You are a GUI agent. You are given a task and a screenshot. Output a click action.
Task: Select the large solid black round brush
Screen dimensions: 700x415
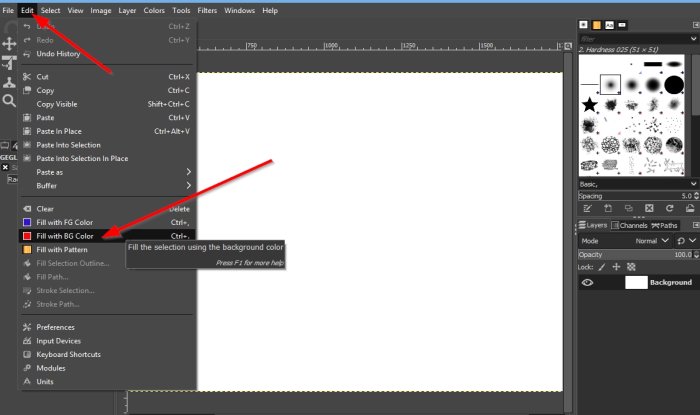coord(674,85)
